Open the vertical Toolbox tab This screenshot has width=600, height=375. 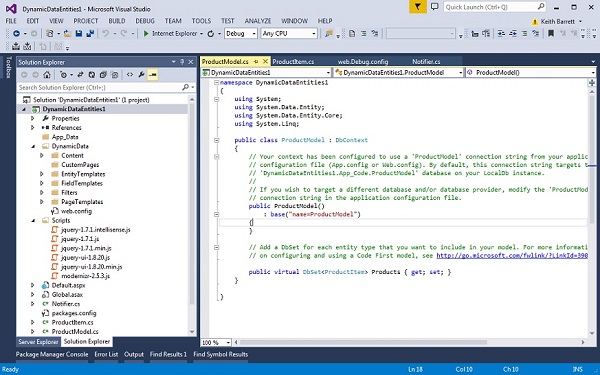tap(8, 67)
